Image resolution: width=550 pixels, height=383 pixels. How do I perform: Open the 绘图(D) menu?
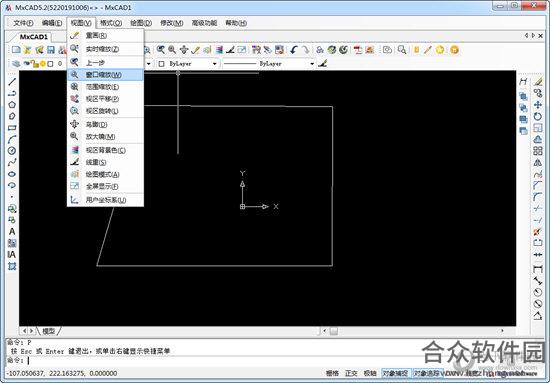click(x=141, y=23)
